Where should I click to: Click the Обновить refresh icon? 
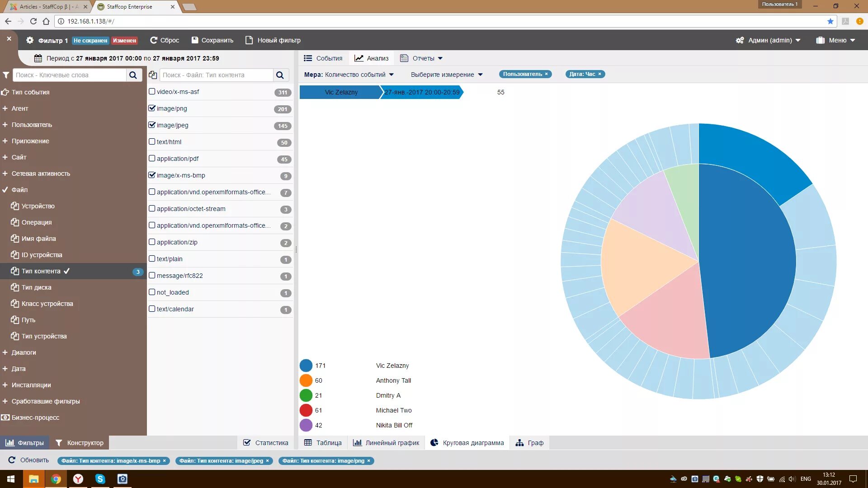[12, 460]
